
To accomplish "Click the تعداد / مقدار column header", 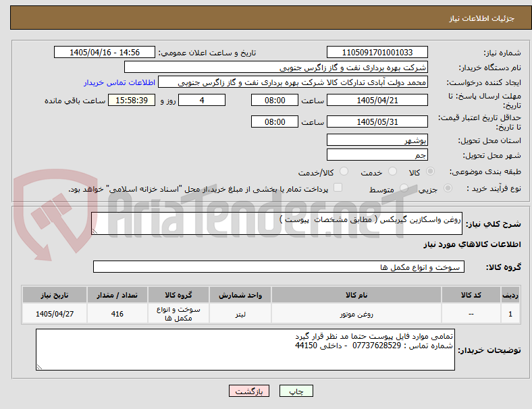I will (x=117, y=295).
